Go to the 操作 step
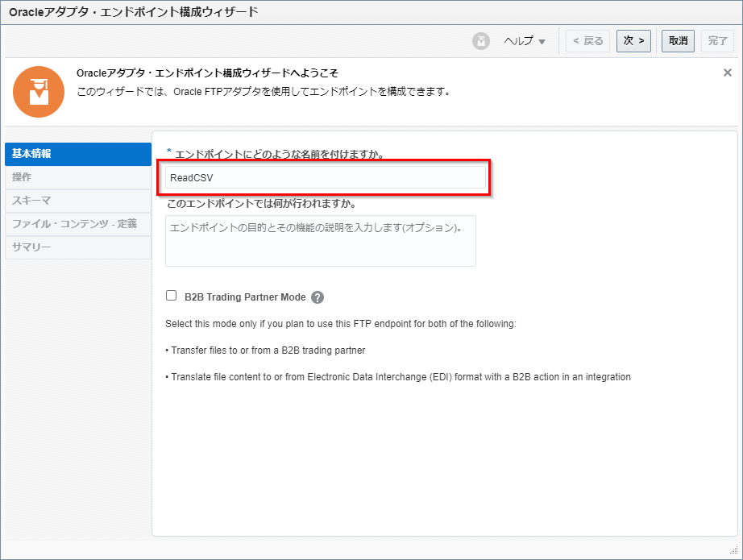Image resolution: width=743 pixels, height=560 pixels. pyautogui.click(x=77, y=177)
